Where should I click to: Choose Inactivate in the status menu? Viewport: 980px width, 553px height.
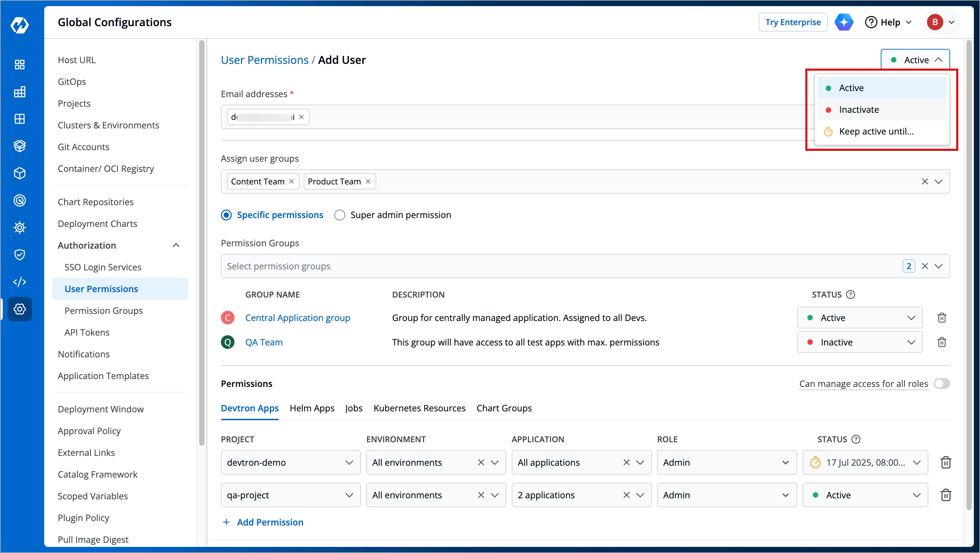[881, 109]
